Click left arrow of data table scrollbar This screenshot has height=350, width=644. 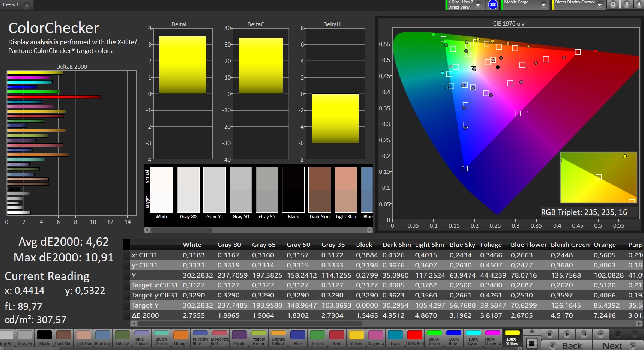tap(133, 323)
